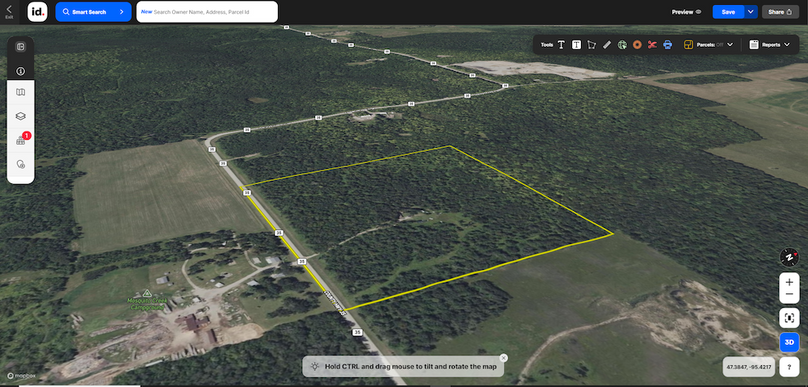808x387 pixels.
Task: Toggle Parcels off/on control
Action: 709,45
